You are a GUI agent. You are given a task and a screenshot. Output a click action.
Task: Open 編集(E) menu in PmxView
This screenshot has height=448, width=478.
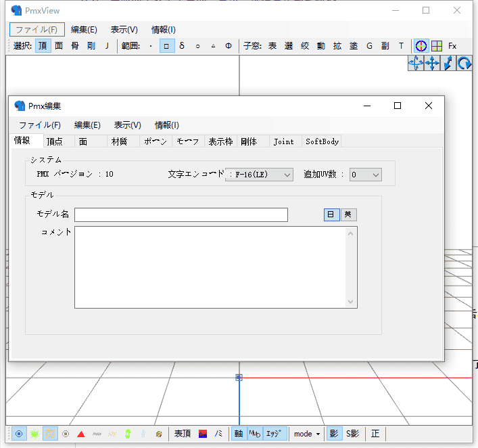[x=84, y=30]
